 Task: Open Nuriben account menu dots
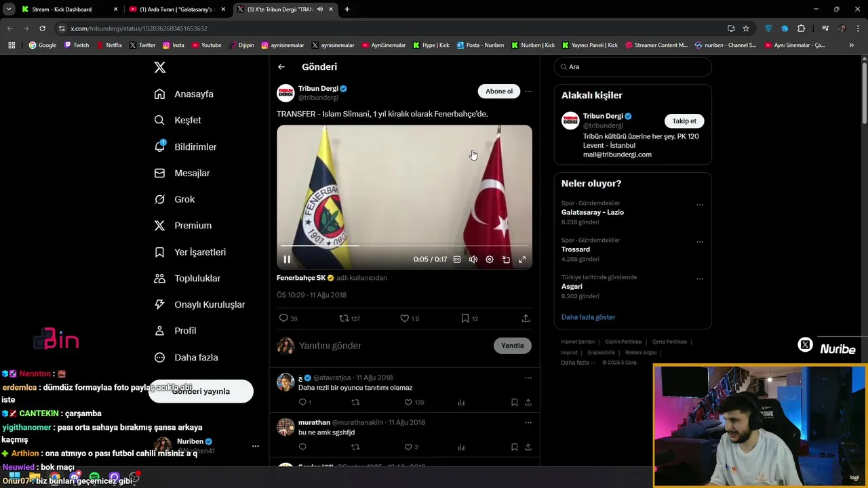tap(255, 446)
